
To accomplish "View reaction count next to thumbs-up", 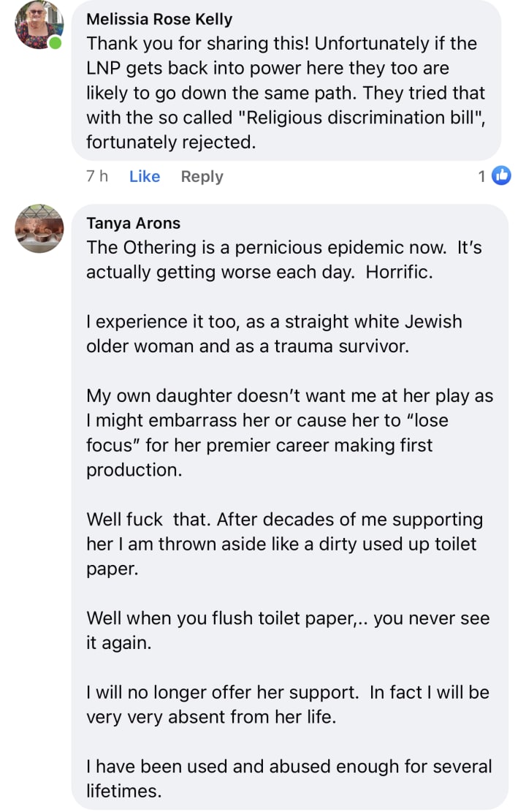I will pyautogui.click(x=481, y=177).
